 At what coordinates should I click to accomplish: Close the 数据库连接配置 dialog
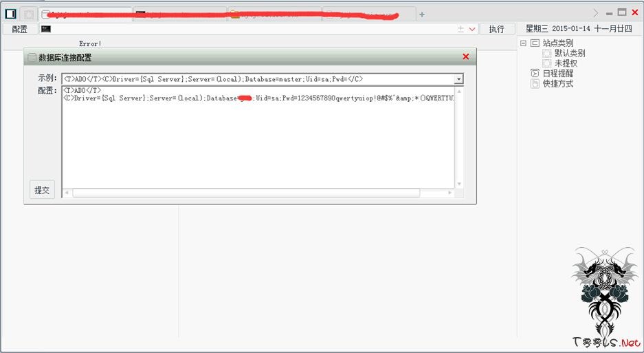(x=466, y=56)
